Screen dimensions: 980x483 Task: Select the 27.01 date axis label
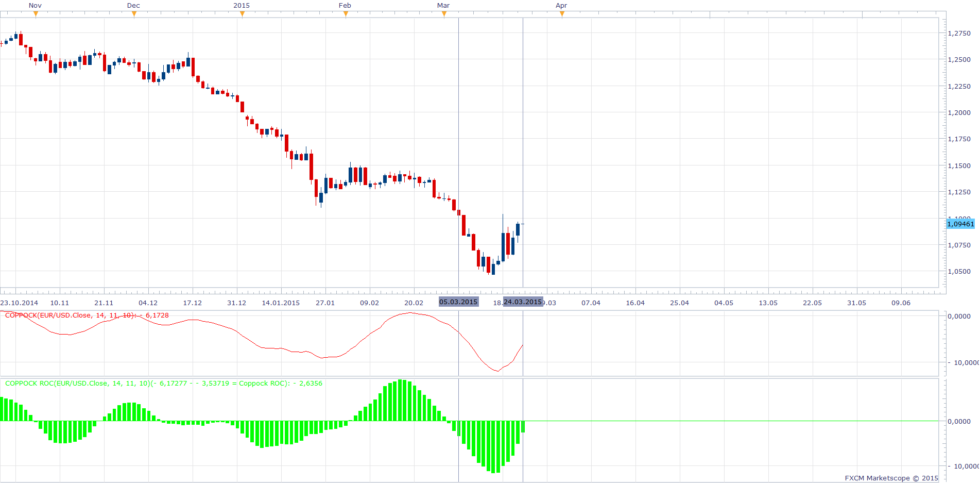tap(325, 303)
